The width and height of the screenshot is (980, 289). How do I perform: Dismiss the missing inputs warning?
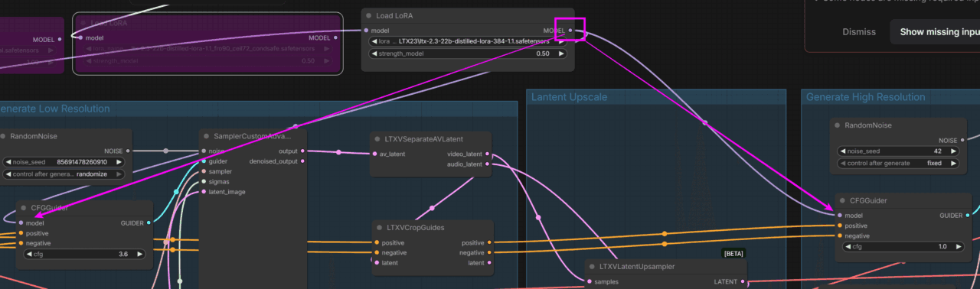(859, 32)
